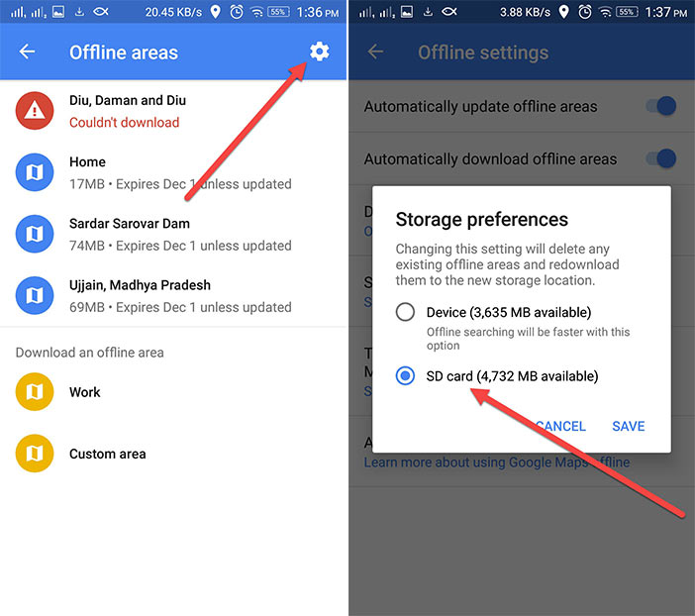
Task: Tap Storage preferences dialog title
Action: 482,220
